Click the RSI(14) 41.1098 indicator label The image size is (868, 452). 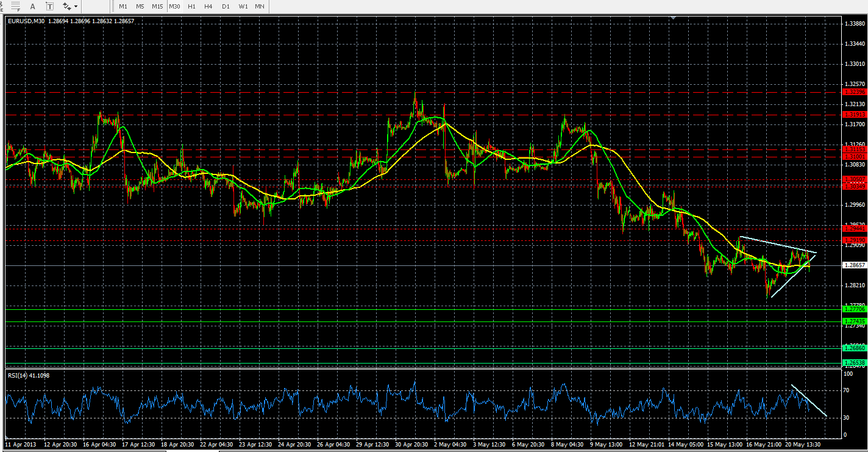(29, 375)
